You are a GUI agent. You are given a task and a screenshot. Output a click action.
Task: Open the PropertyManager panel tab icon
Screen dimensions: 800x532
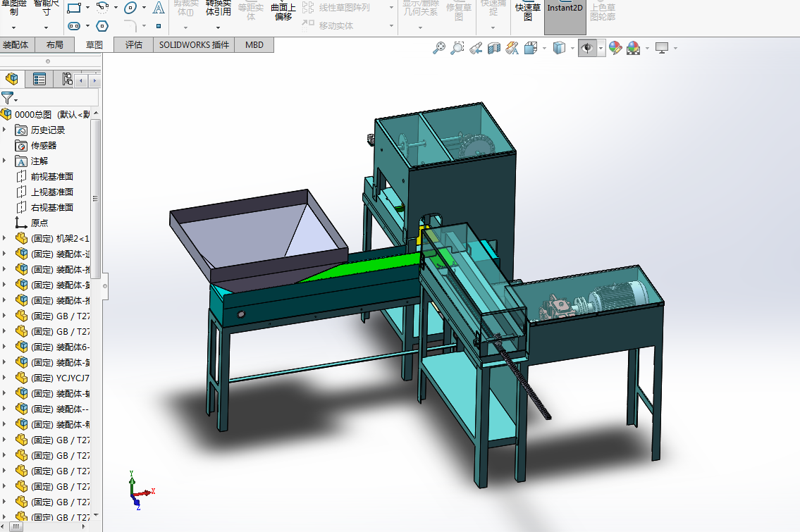[39, 79]
